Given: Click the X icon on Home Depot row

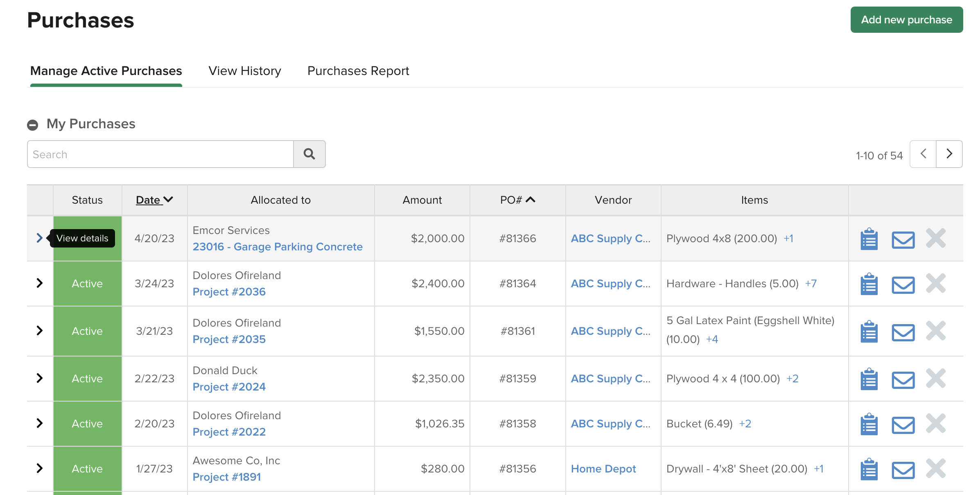Looking at the screenshot, I should click(x=935, y=469).
